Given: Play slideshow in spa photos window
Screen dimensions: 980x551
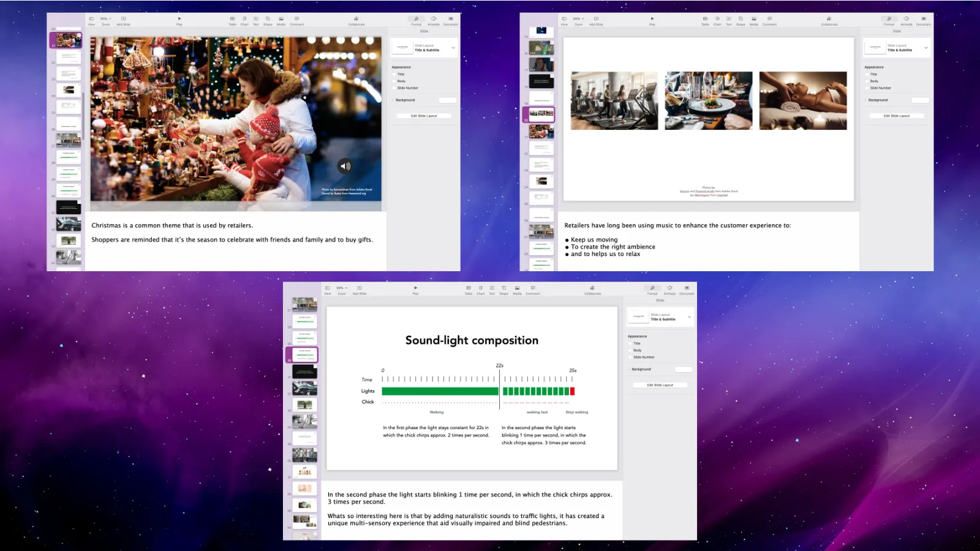Looking at the screenshot, I should pos(652,21).
